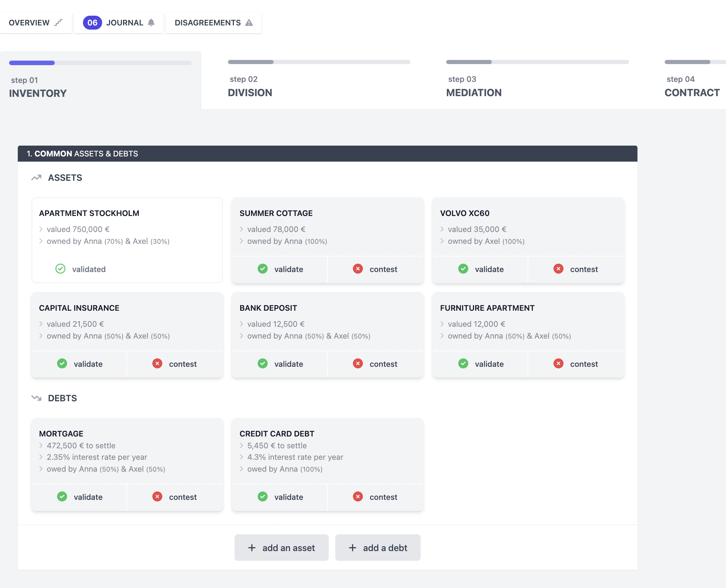
Task: Click the green check icon on Mortgage
Action: 62,497
